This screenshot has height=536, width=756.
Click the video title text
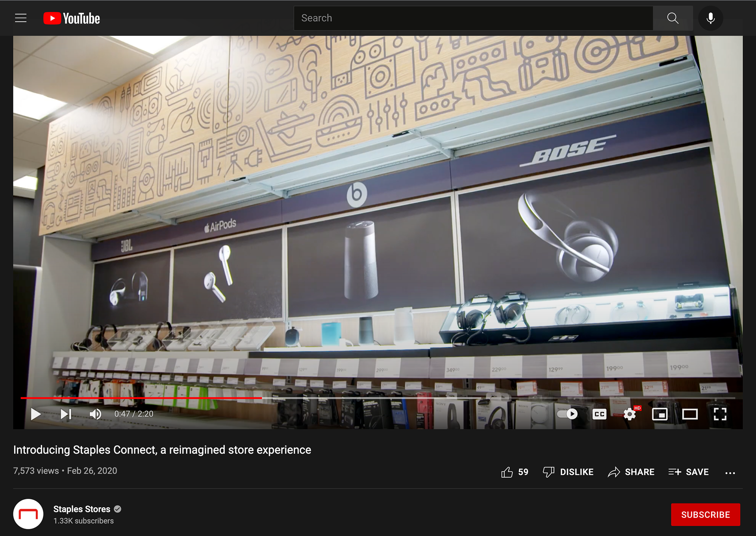pyautogui.click(x=162, y=450)
